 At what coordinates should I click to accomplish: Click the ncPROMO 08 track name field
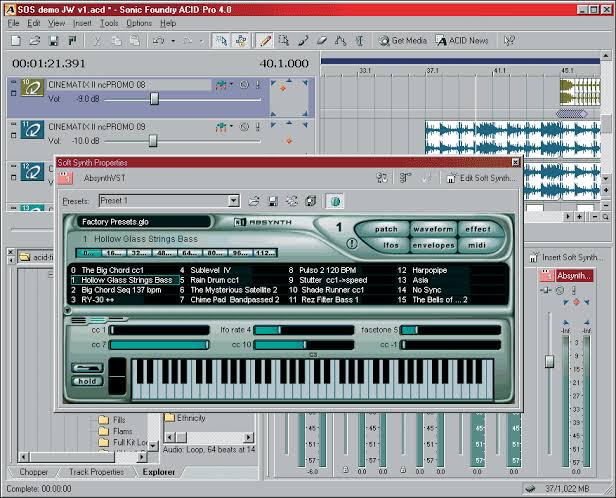129,85
